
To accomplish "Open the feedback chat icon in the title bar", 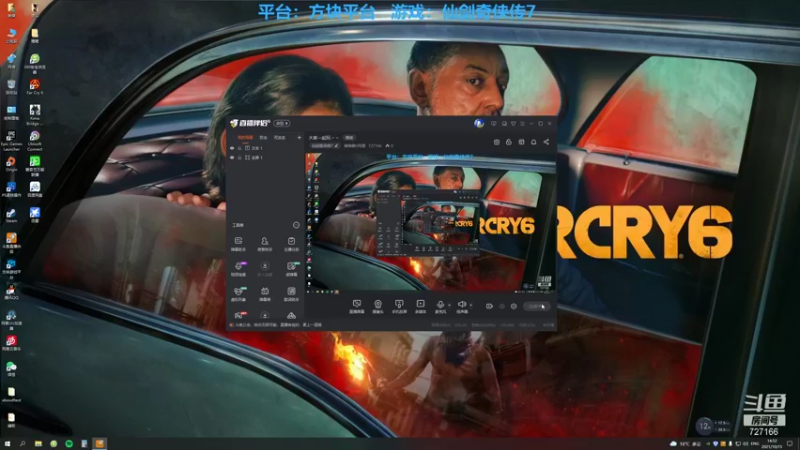I will click(x=504, y=123).
